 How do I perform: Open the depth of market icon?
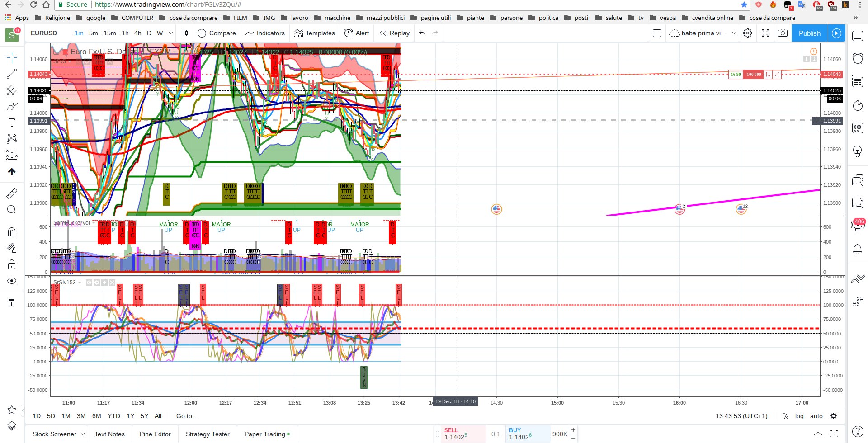pos(858,302)
